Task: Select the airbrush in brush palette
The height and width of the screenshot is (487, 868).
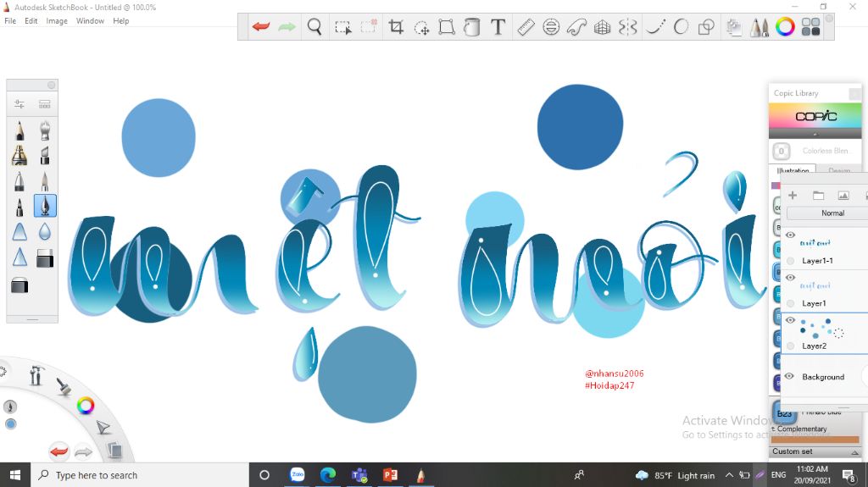Action: click(x=45, y=130)
